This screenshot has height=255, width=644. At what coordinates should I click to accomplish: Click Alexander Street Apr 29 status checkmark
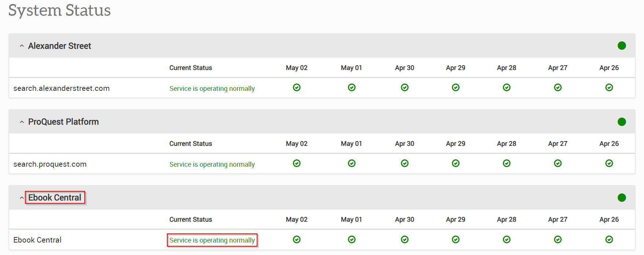click(455, 88)
